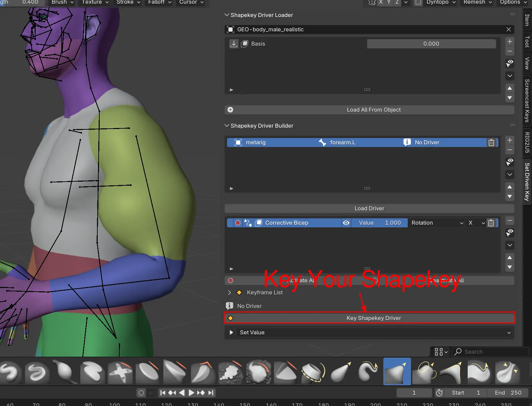Click trash icon on Corrective Bicep row
Viewport: 532px width, 406px height.
[491, 223]
